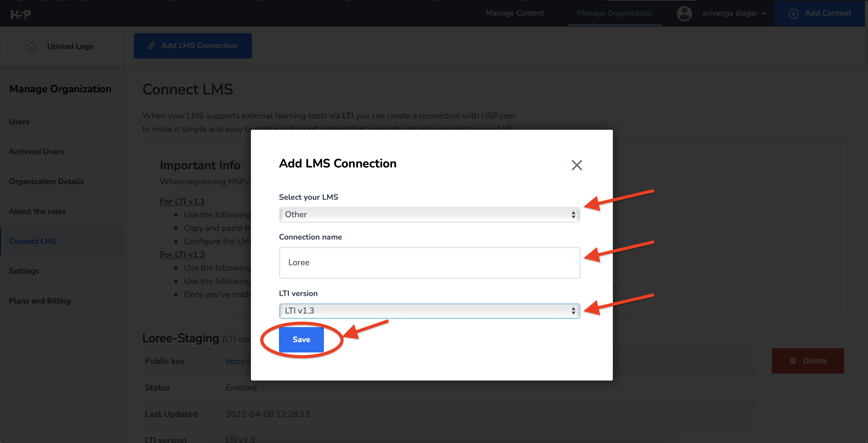The height and width of the screenshot is (443, 868).
Task: Go to Archived Users section
Action: click(36, 152)
